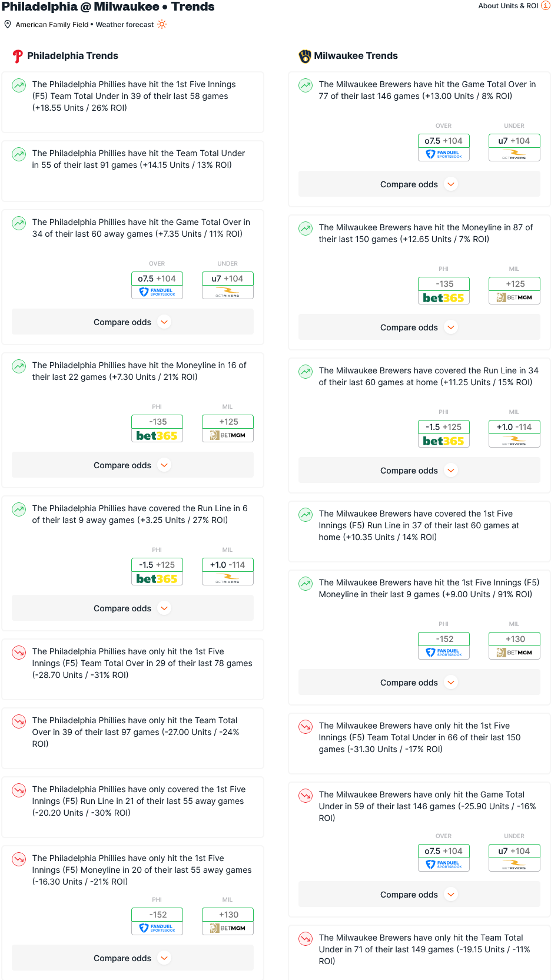Expand Compare odds under Phillies away Run Line trend

click(x=132, y=608)
